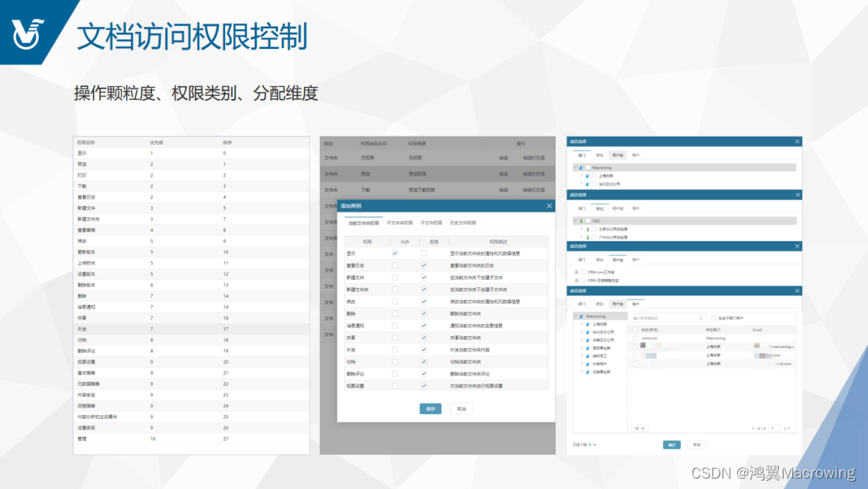Select the 外发 row in permissions list
This screenshot has height=489, width=868.
191,329
